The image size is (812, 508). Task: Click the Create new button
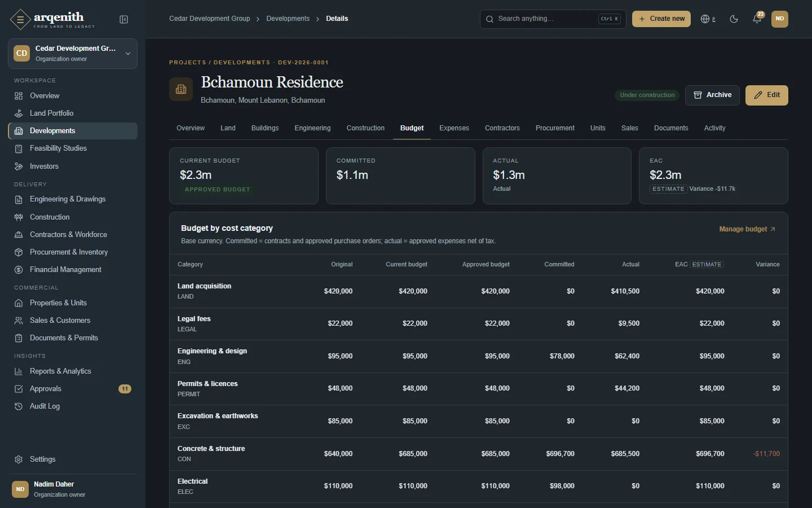[x=661, y=19]
